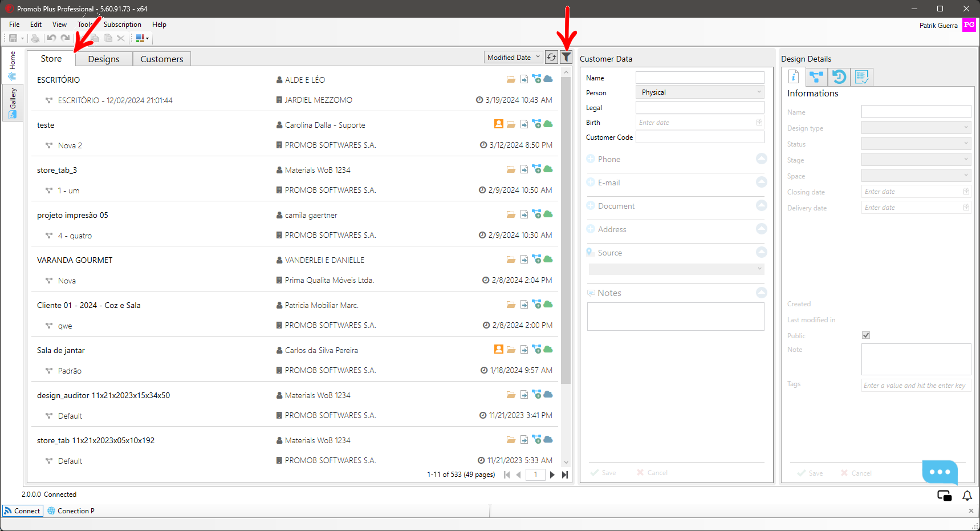Click Cancel in Customer Data panel
Screen dimensions: 980x531
click(652, 473)
